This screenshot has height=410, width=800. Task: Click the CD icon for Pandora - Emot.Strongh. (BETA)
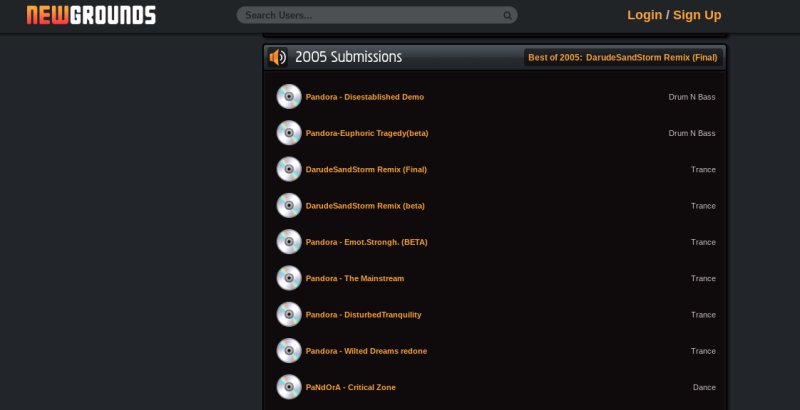click(x=289, y=241)
